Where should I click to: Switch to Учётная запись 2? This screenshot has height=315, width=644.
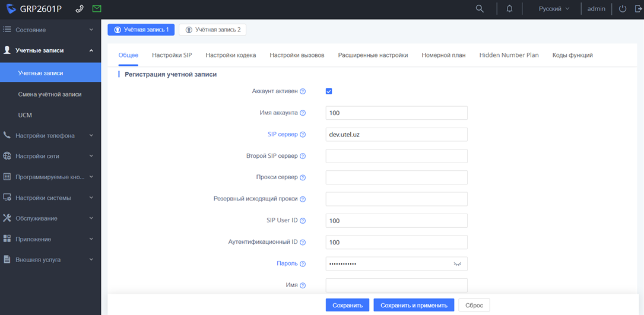pyautogui.click(x=212, y=30)
